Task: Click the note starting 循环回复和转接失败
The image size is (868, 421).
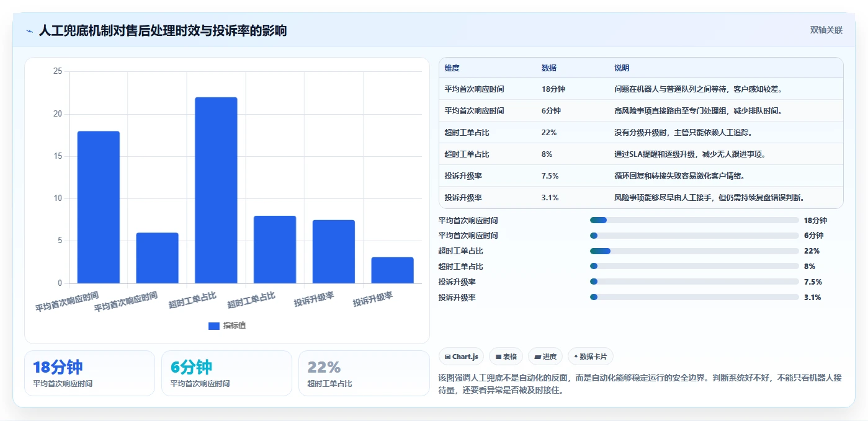Action: pyautogui.click(x=679, y=176)
